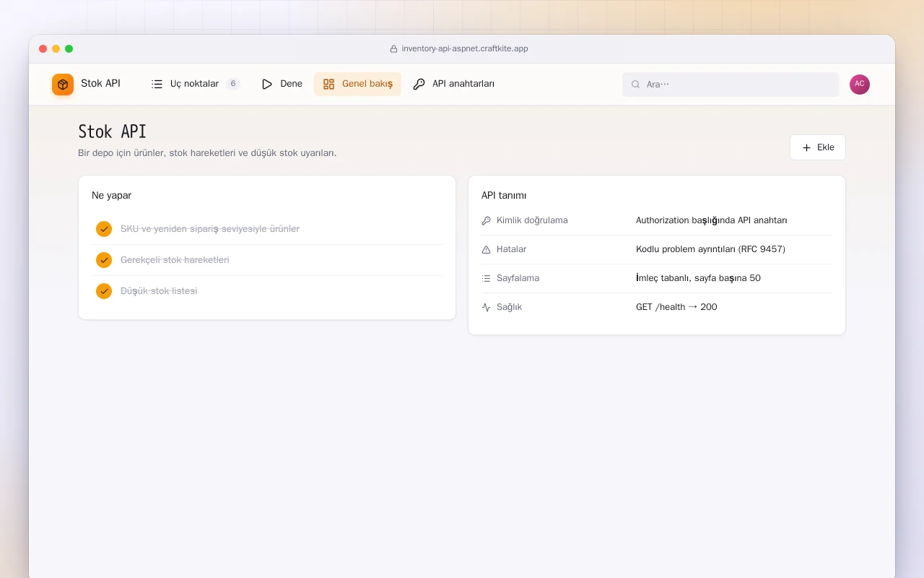Image resolution: width=924 pixels, height=578 pixels.
Task: Uncheck Düşük stok listesi
Action: pyautogui.click(x=104, y=291)
